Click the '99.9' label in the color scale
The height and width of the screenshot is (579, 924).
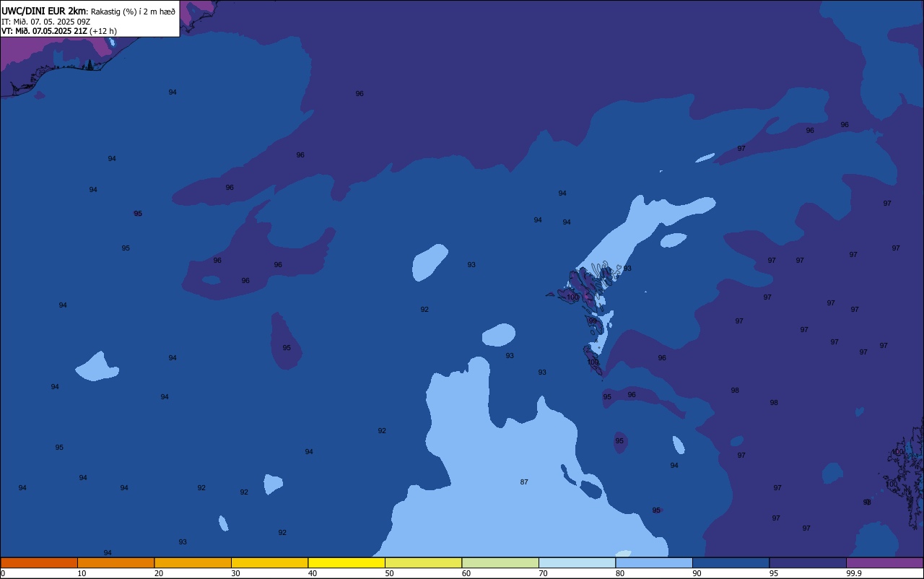(x=853, y=573)
